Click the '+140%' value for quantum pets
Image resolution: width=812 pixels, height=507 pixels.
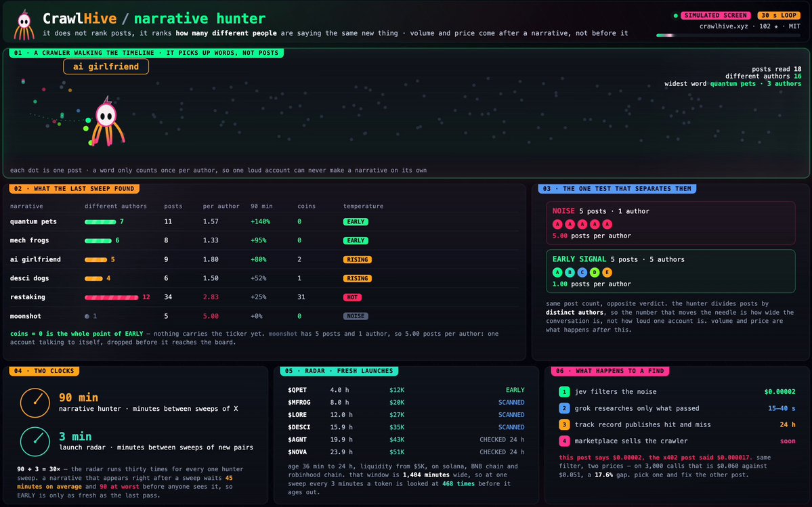pos(261,221)
